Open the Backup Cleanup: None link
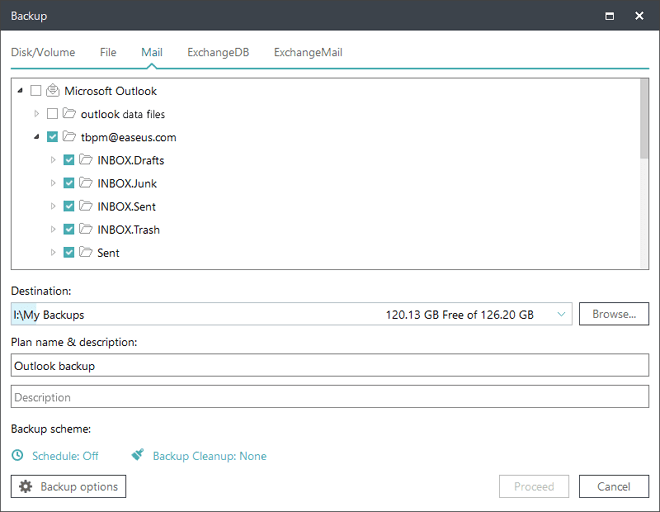 tap(210, 456)
